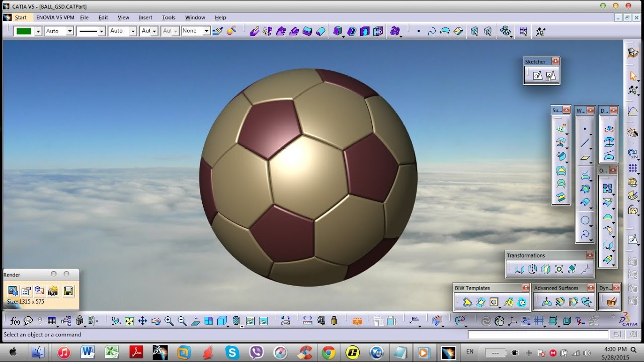
Task: Click the Join icon in Operations toolbar
Action: [x=608, y=189]
